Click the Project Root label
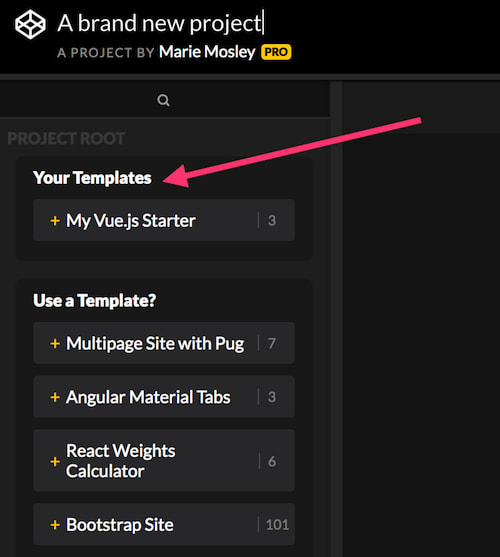Screen dimensions: 500x557 click(66, 139)
